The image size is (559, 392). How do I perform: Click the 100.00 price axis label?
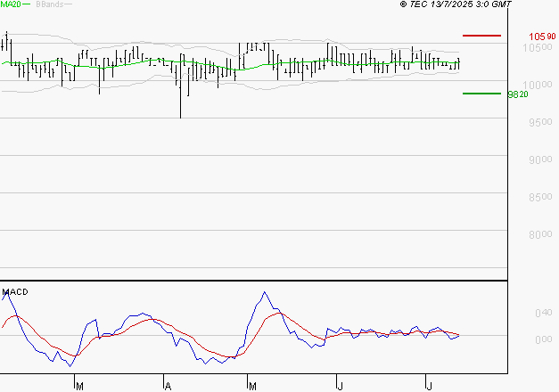pos(538,85)
